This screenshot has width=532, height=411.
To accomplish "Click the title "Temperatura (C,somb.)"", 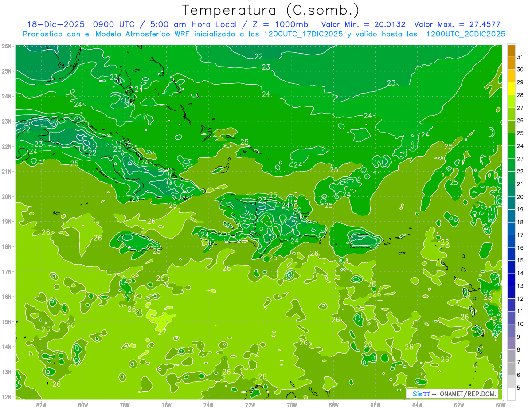I will [270, 10].
